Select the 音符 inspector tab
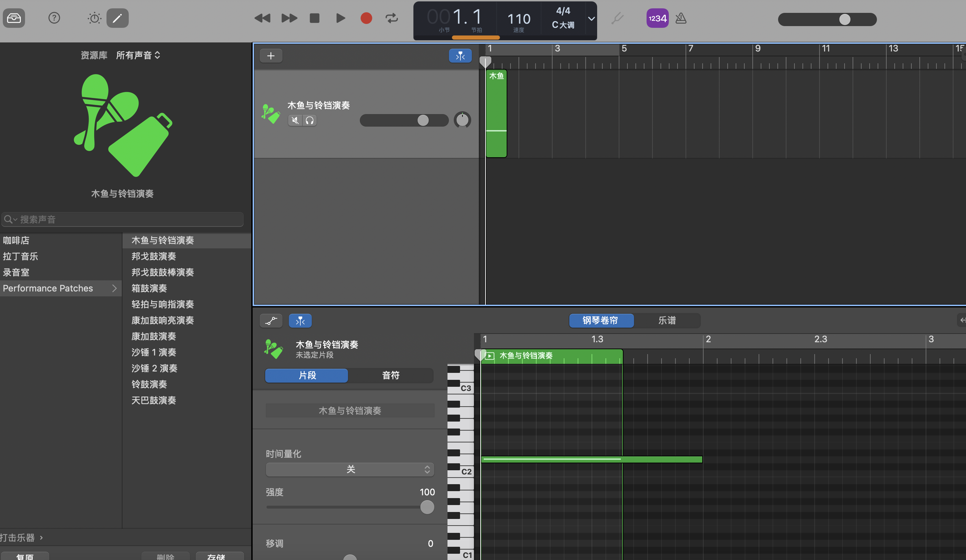Viewport: 966px width, 560px height. (x=391, y=375)
